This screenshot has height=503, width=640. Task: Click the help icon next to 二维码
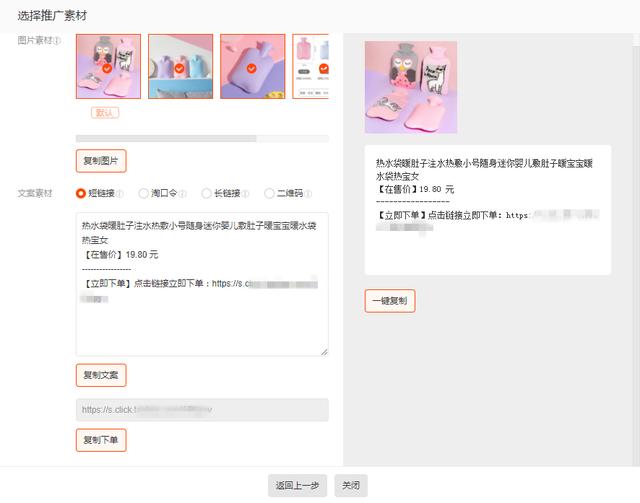point(308,194)
